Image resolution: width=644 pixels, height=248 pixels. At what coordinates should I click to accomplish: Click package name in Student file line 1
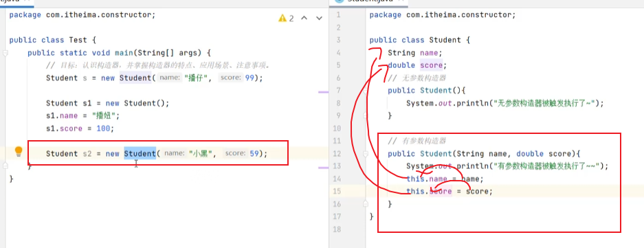click(458, 15)
